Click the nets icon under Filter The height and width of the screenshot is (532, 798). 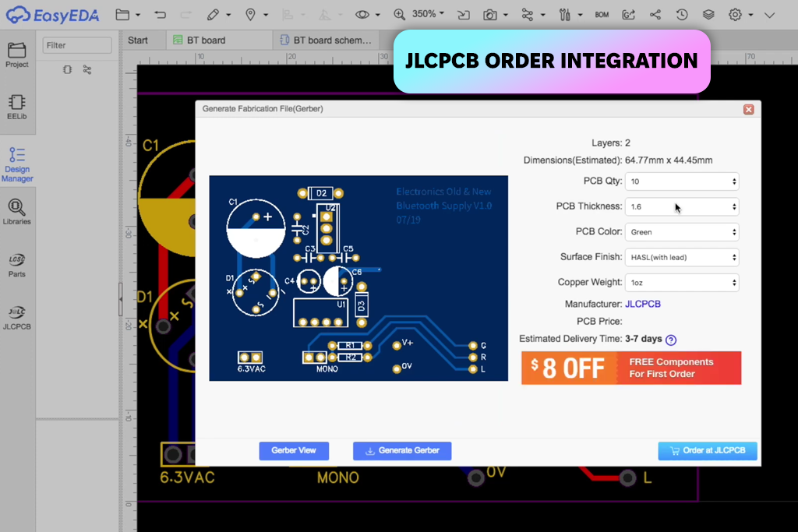(x=87, y=69)
